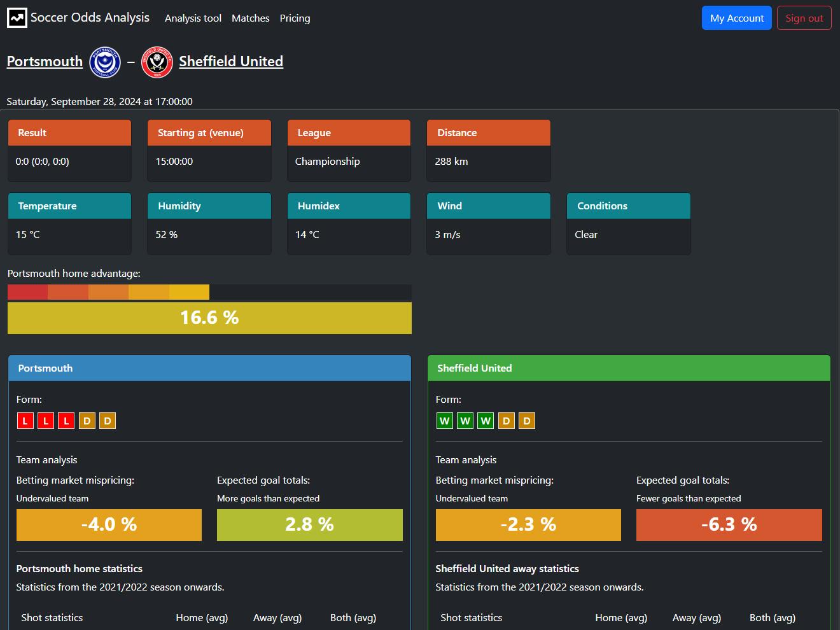Open the Pricing page
Viewport: 840px width, 630px height.
point(295,18)
